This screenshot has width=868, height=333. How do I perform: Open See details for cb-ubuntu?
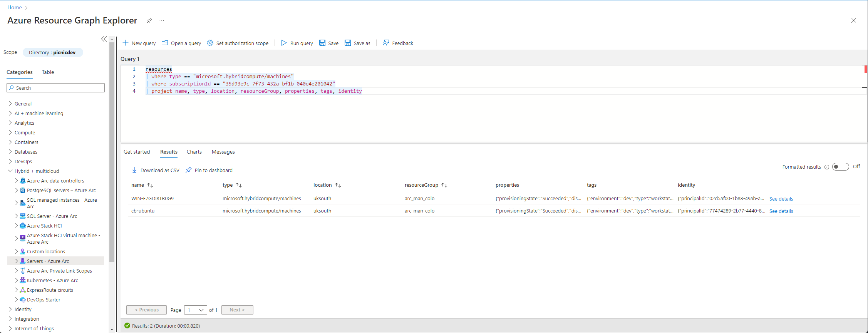[781, 211]
